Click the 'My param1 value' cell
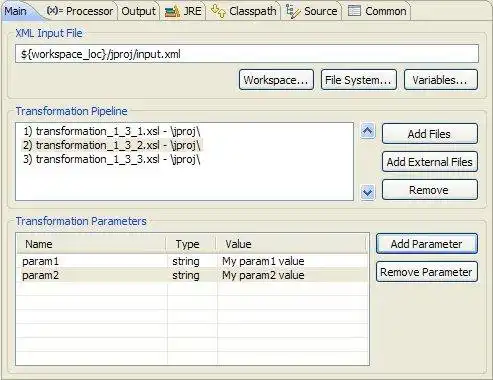This screenshot has height=380, width=493. (293, 261)
